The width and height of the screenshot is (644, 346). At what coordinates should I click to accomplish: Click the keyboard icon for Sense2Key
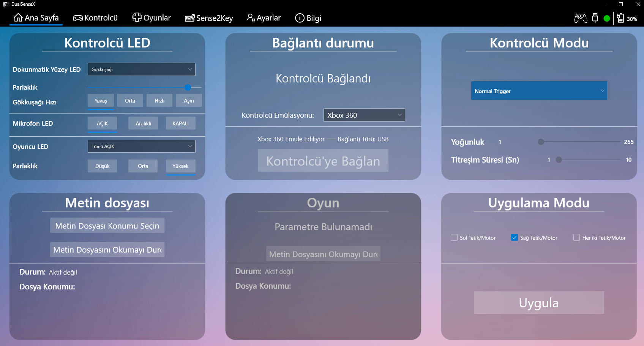coord(189,18)
